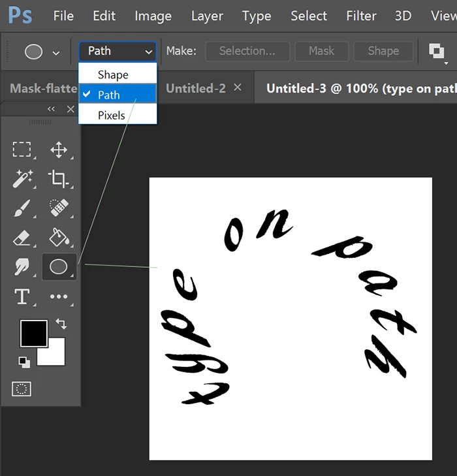
Task: Select the Smudge finger tool
Action: click(x=22, y=266)
